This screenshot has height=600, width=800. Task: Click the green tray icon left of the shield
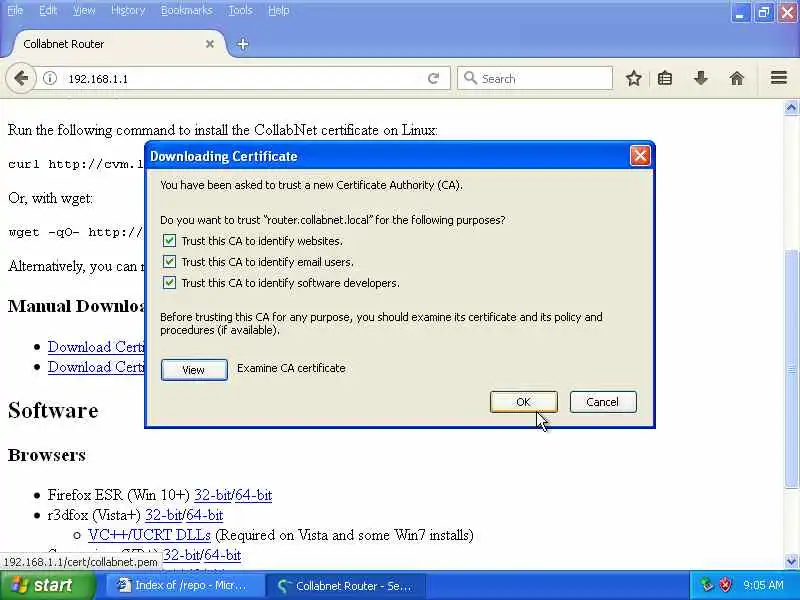[x=706, y=585]
